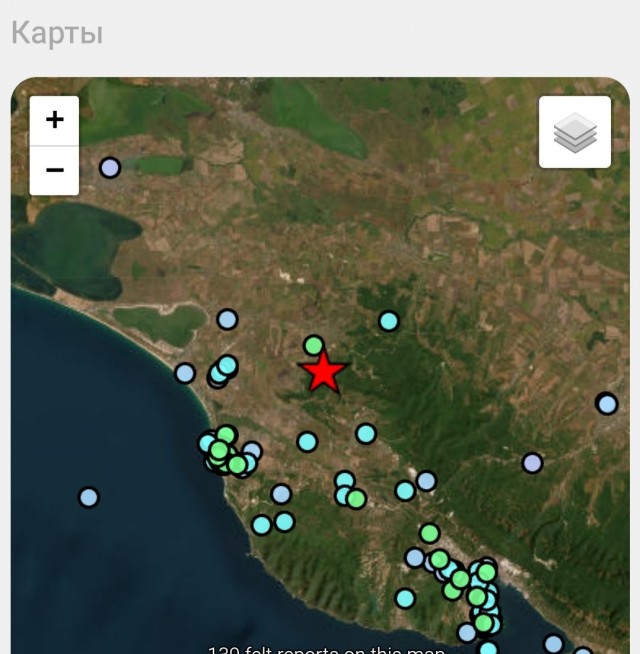
Task: Select the blue report dot at the far right edge
Action: [x=607, y=404]
